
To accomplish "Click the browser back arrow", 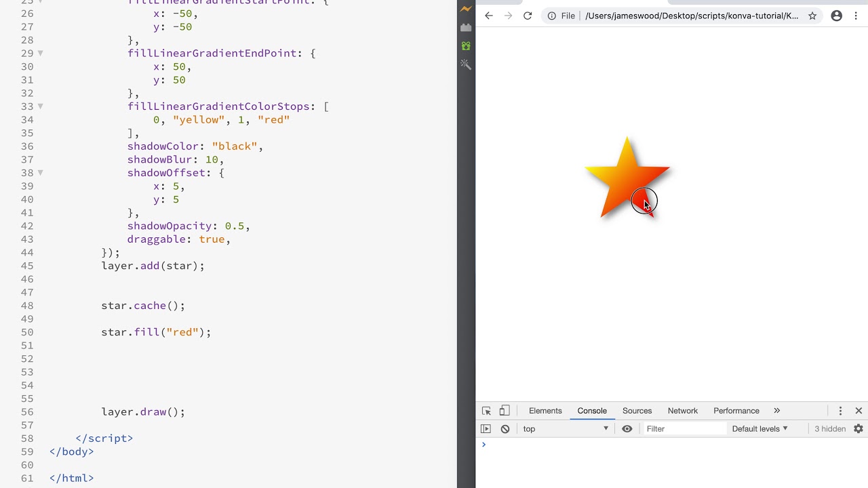I will click(489, 16).
